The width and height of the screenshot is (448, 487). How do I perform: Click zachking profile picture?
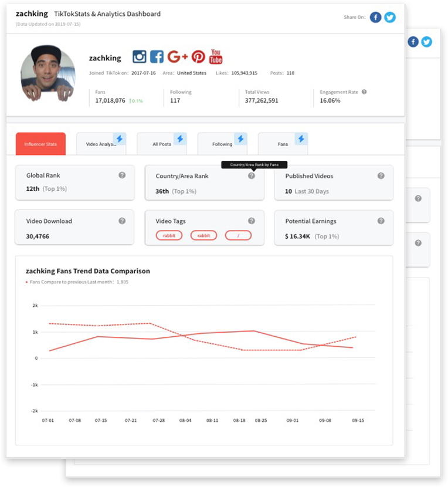click(x=48, y=73)
